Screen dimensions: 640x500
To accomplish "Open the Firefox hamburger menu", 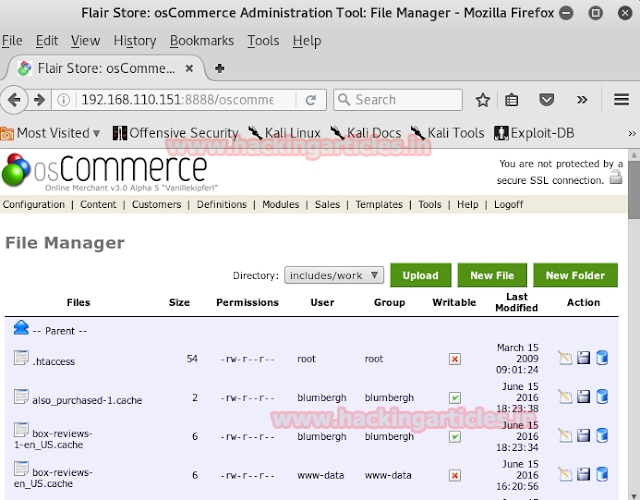I will pos(621,100).
